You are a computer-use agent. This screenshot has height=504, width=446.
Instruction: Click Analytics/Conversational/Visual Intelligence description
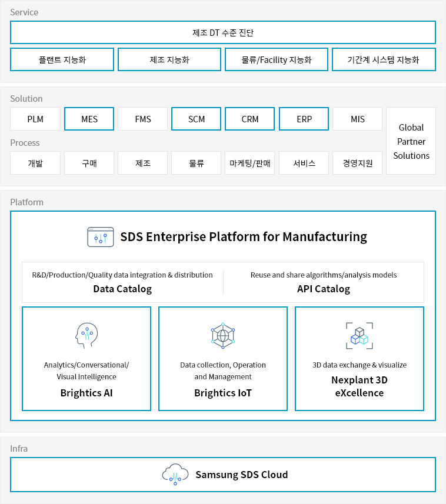coord(86,371)
